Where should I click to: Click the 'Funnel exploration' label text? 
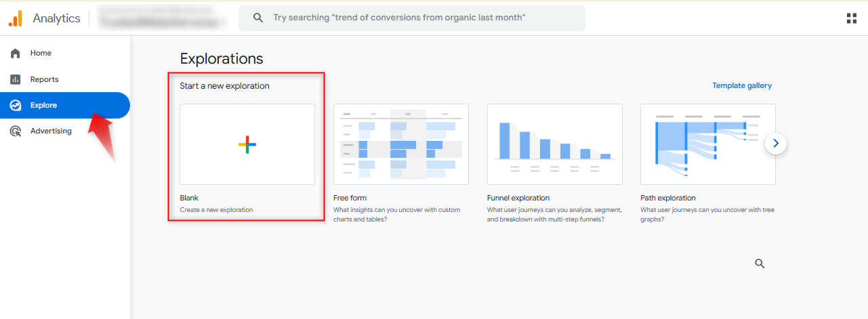[518, 198]
